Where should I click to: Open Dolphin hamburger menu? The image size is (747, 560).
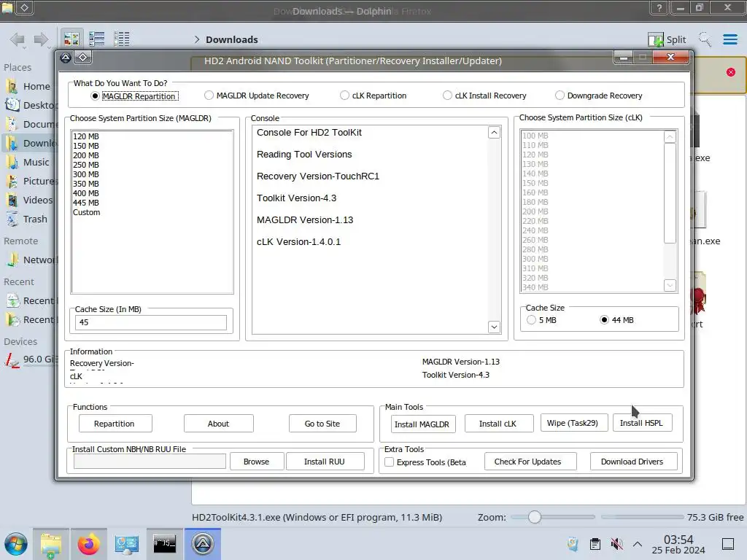click(730, 39)
